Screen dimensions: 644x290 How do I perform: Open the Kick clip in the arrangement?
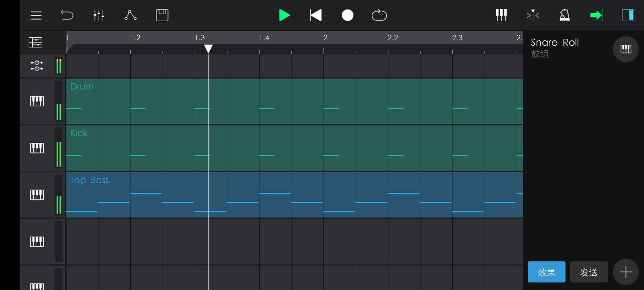click(x=294, y=148)
